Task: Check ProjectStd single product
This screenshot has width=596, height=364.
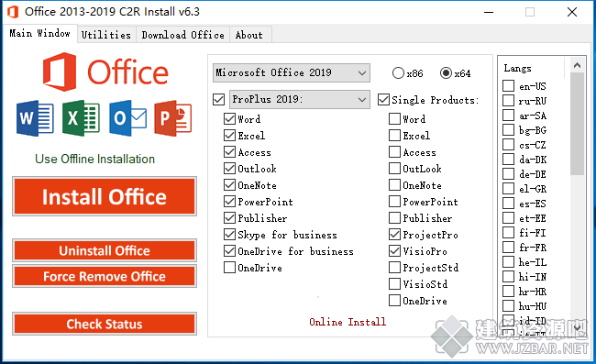Action: (x=394, y=268)
